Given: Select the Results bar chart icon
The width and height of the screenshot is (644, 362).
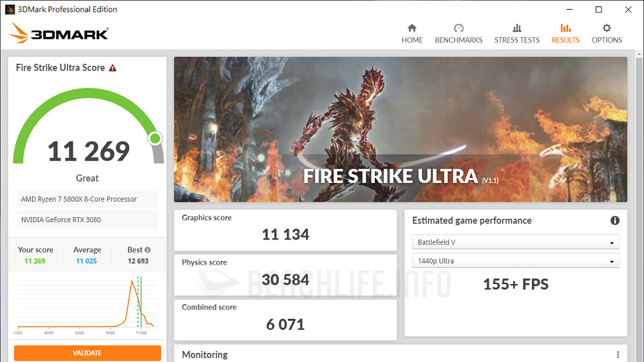Looking at the screenshot, I should [565, 28].
